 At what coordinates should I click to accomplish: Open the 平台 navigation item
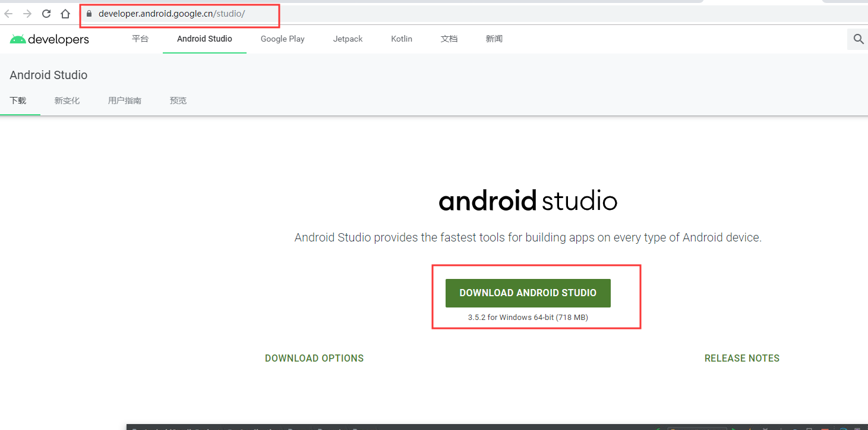(140, 39)
